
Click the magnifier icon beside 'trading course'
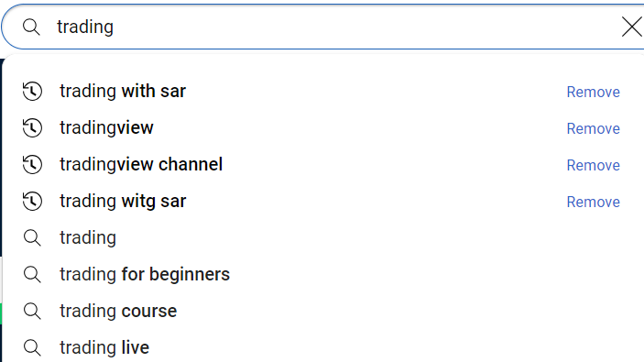[x=32, y=311]
